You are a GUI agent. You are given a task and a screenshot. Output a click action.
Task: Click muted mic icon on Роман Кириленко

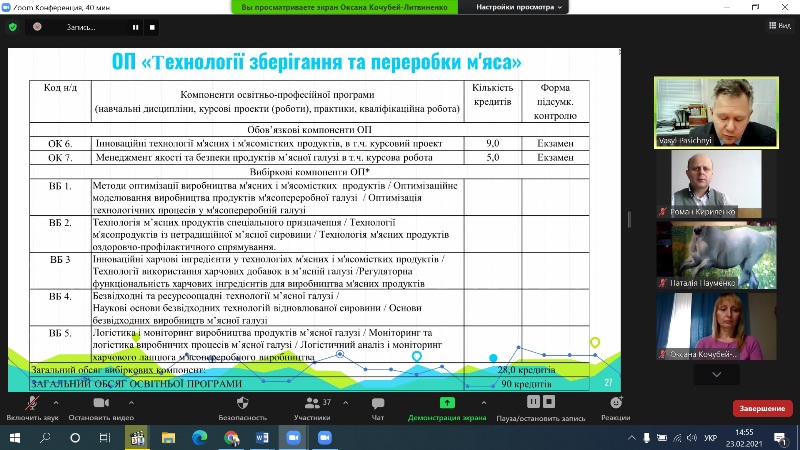[663, 211]
